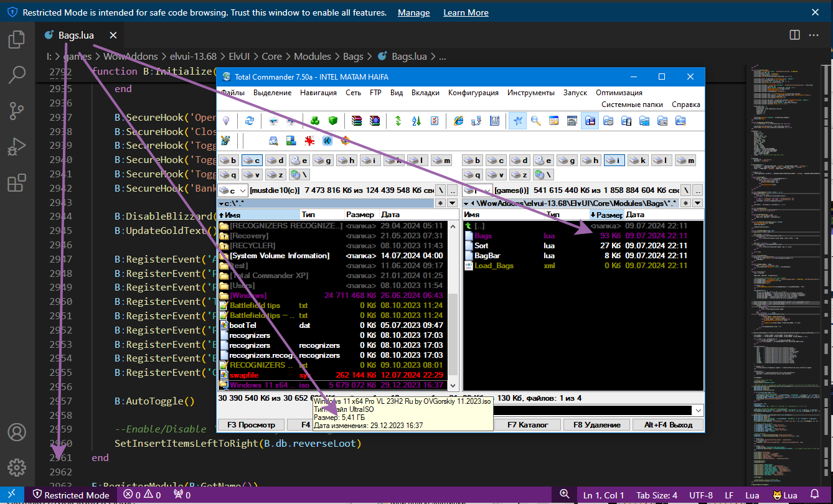
Task: Click the F8 Удаление button
Action: tap(597, 424)
